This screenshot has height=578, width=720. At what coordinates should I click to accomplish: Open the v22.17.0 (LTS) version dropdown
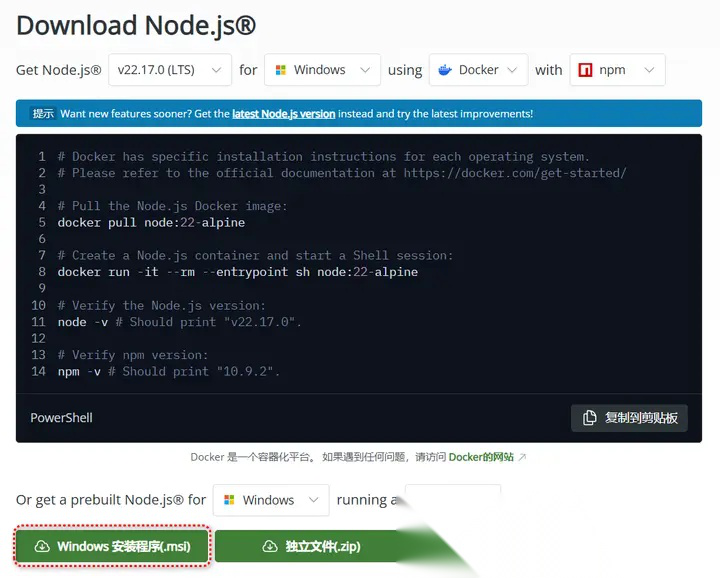[170, 70]
